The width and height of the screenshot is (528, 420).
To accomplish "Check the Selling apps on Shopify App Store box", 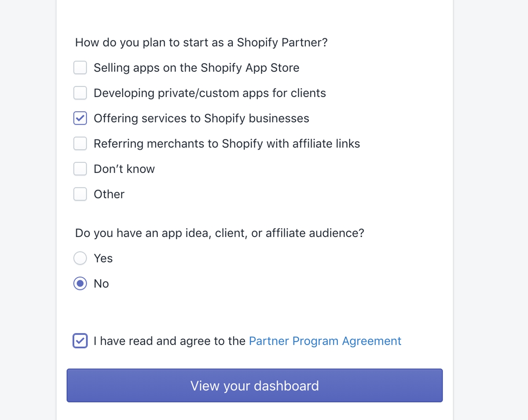I will coord(80,68).
